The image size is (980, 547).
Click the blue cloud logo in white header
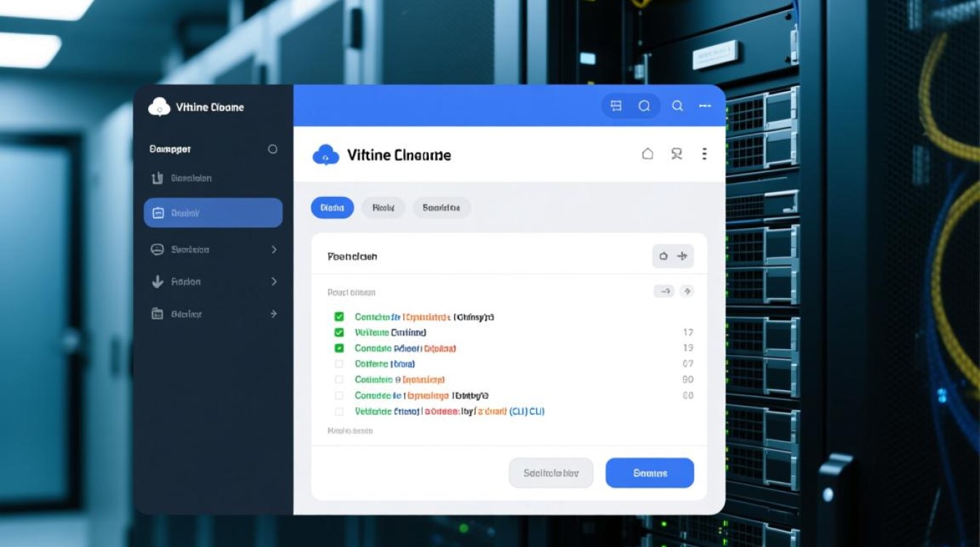point(325,155)
